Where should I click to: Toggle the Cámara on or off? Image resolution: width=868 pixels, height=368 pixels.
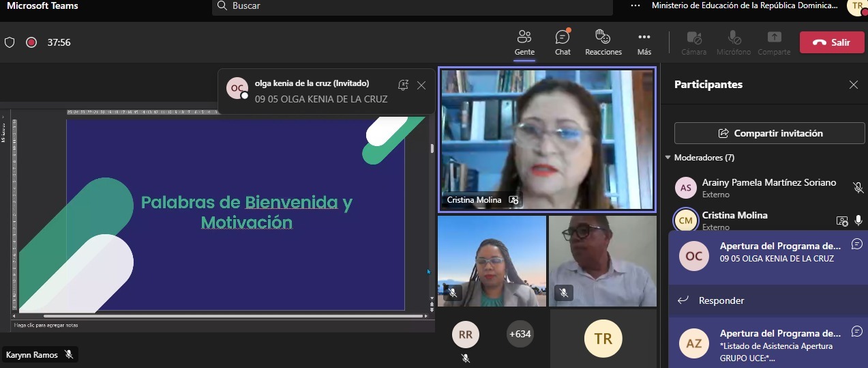point(694,42)
